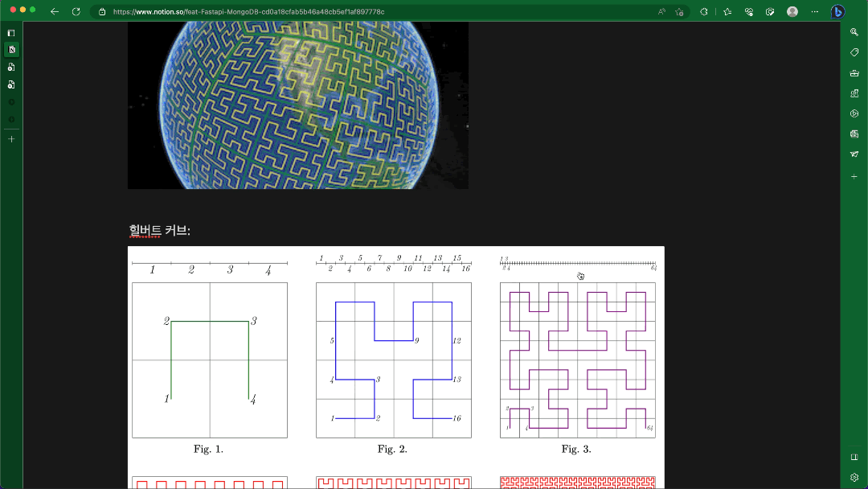Switch to the Notion tab
Screen dimensions: 868x489
click(x=11, y=50)
